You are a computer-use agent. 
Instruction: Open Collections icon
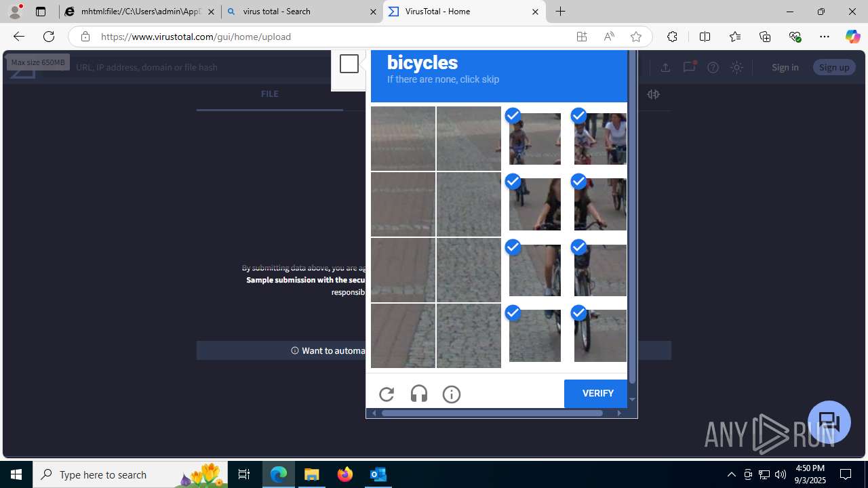765,37
